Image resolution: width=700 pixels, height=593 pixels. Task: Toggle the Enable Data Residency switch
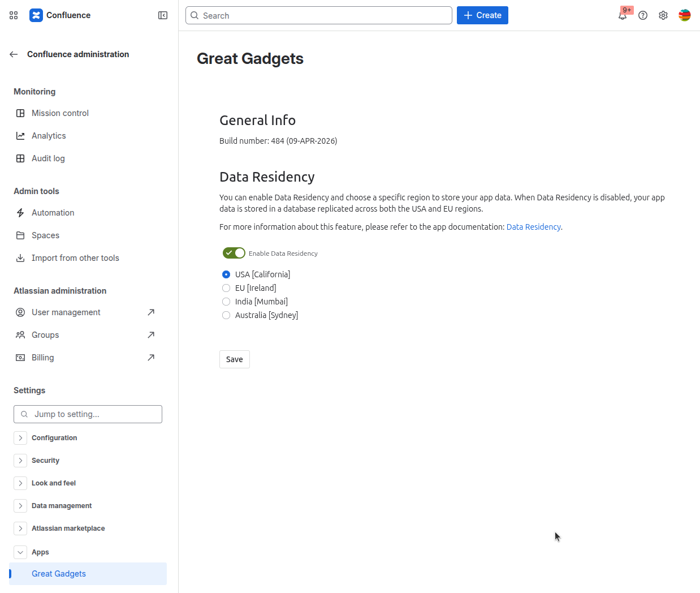234,253
